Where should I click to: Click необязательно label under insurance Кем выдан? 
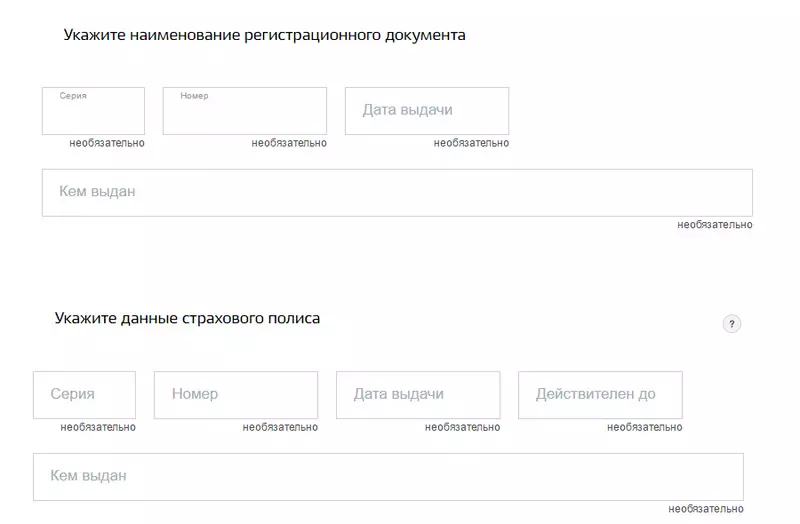(706, 509)
